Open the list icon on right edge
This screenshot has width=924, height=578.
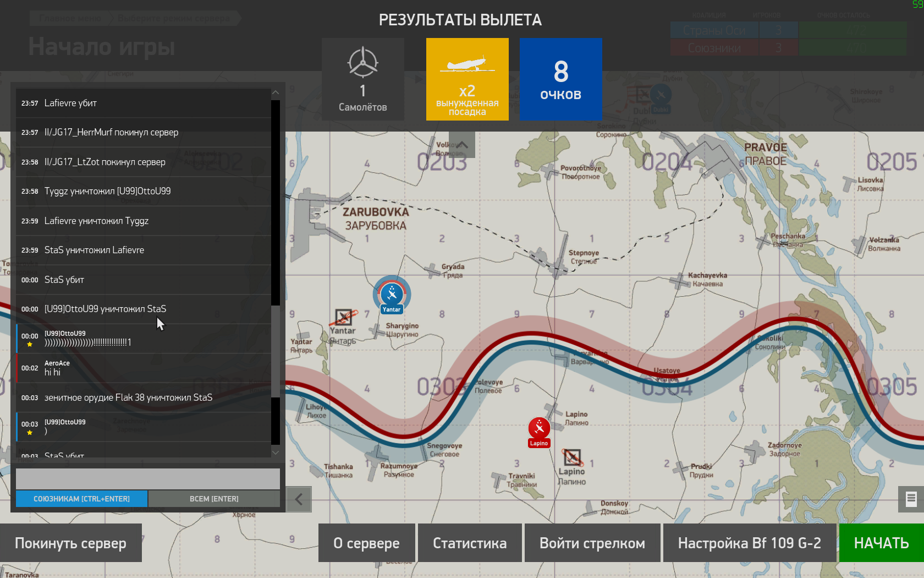click(x=911, y=499)
